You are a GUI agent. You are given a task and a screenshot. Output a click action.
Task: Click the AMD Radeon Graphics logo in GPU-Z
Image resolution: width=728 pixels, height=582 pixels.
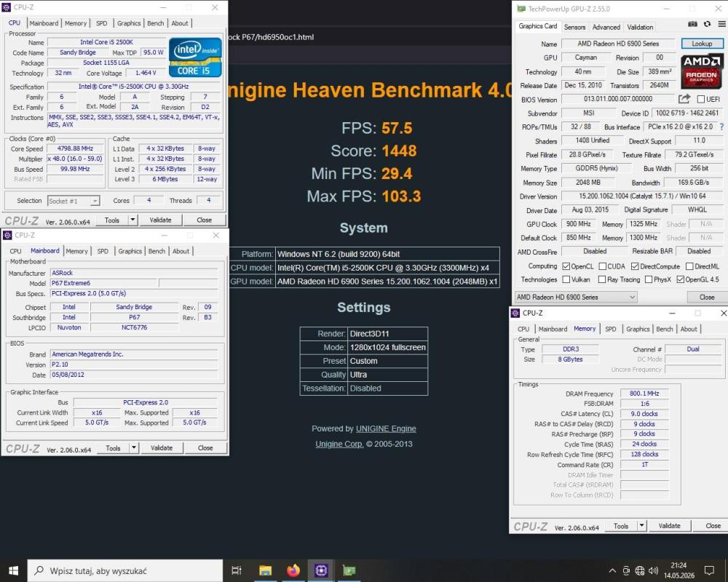point(701,71)
